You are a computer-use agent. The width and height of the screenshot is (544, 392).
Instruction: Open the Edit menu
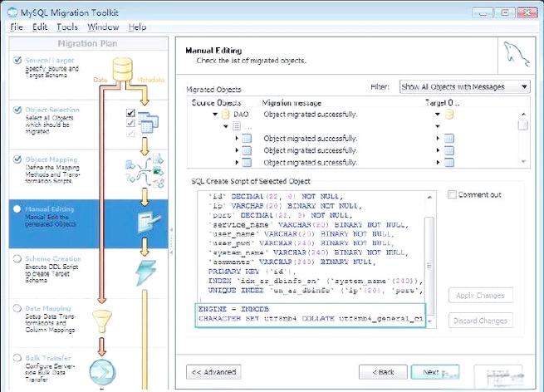tap(40, 27)
